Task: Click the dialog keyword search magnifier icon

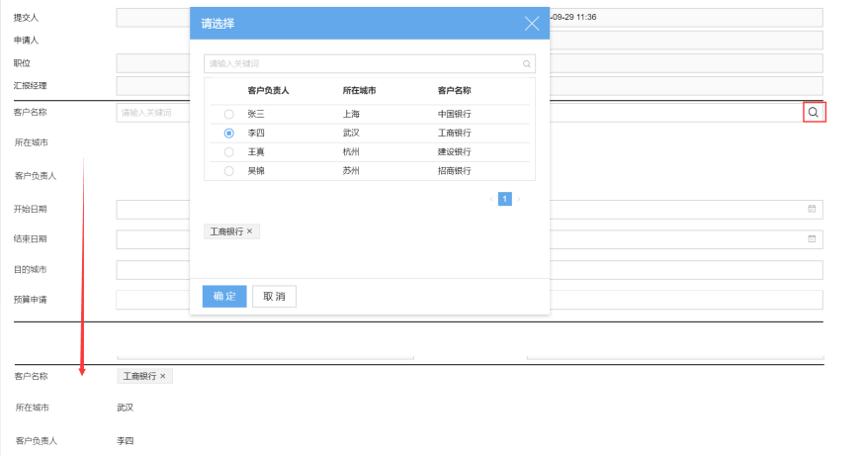Action: pos(527,63)
